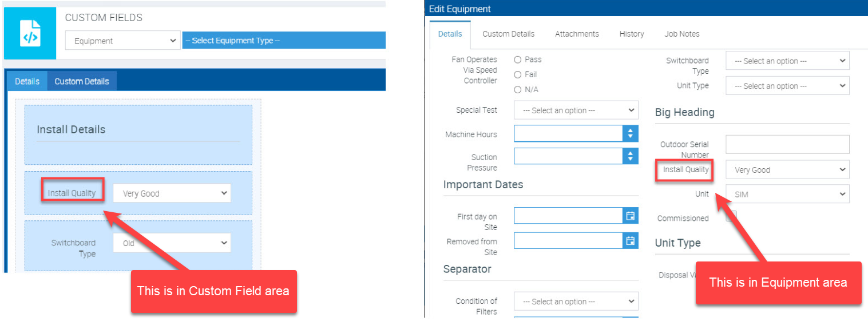Go to the History tab
The image size is (868, 333).
tap(632, 34)
